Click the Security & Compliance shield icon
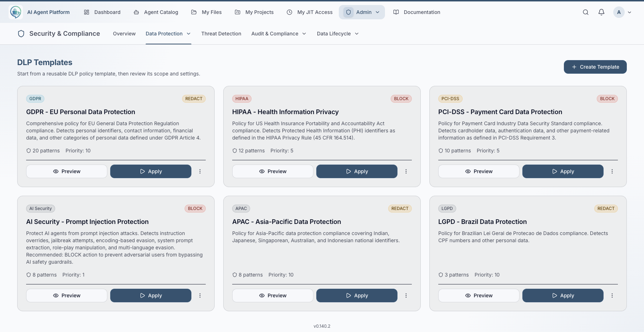 pos(21,34)
